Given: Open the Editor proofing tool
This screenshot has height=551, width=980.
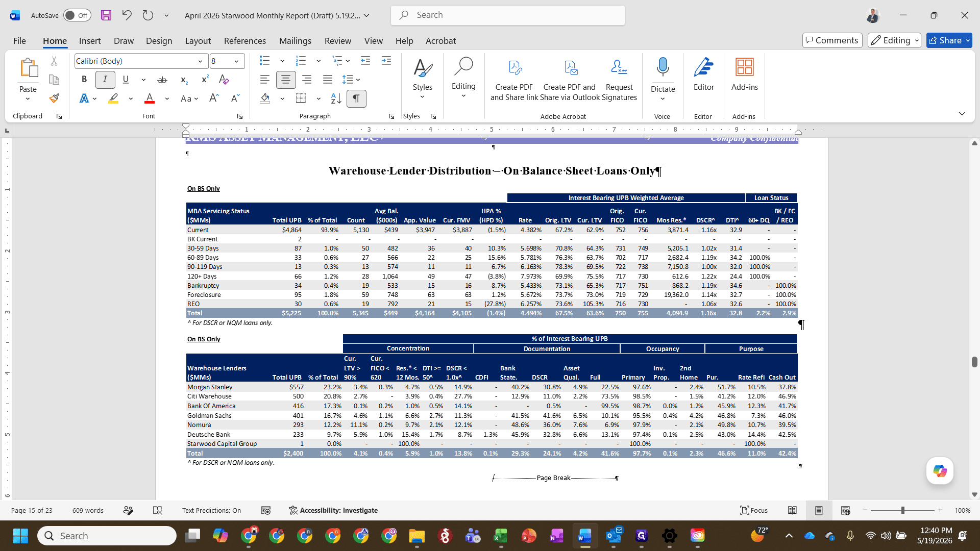Looking at the screenshot, I should 703,74.
